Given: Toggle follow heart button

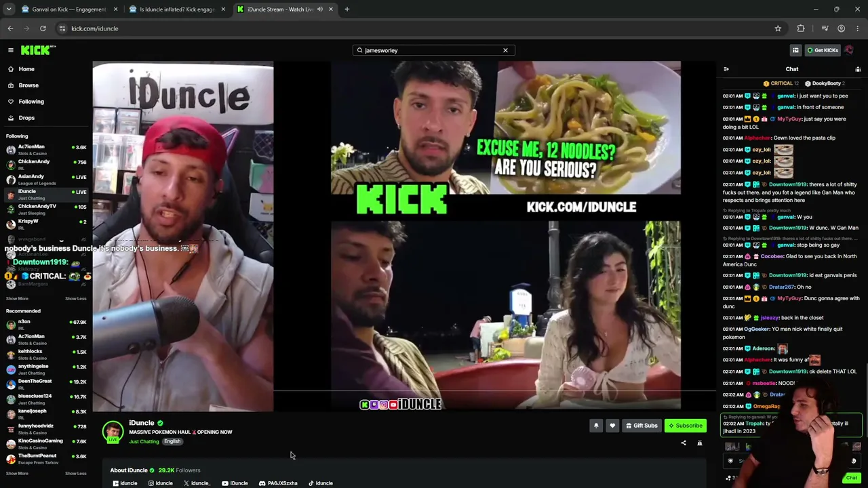Looking at the screenshot, I should [612, 426].
